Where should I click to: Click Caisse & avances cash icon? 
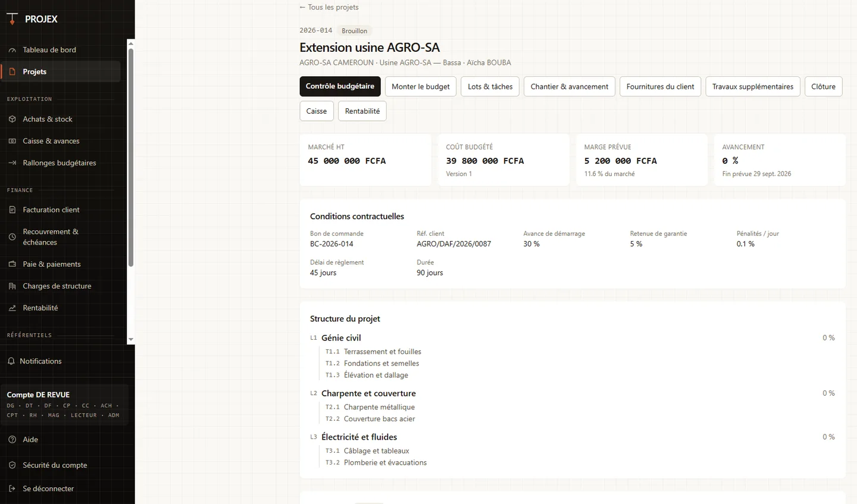coord(12,141)
